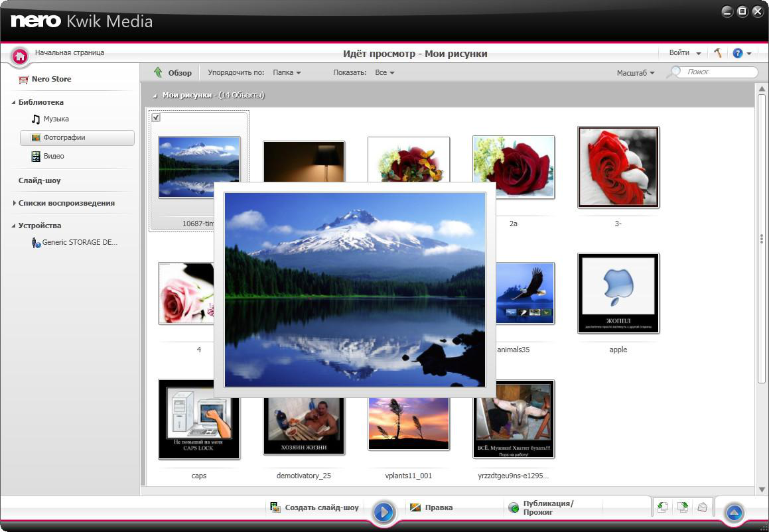The image size is (769, 532).
Task: Open the hammer options icon
Action: point(718,53)
